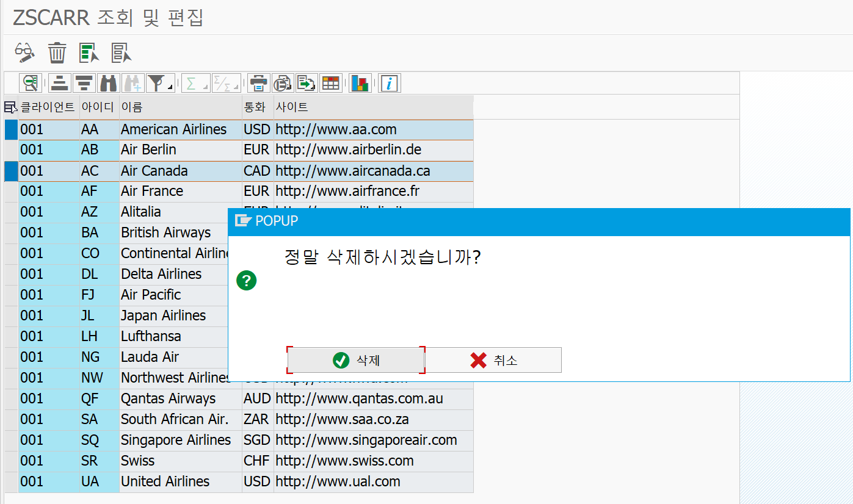This screenshot has width=853, height=504.
Task: Select the 'DL' id cell
Action: coord(100,275)
